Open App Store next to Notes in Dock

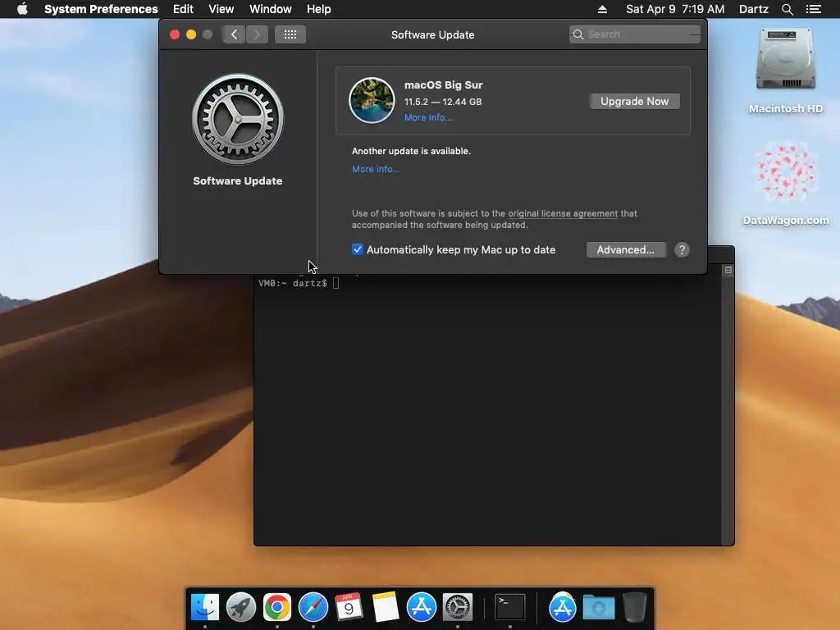click(x=421, y=607)
